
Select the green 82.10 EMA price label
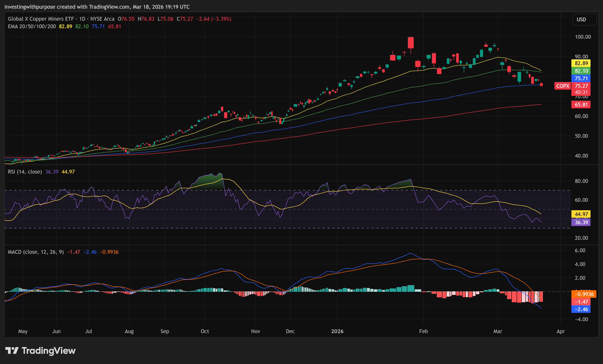pos(581,71)
